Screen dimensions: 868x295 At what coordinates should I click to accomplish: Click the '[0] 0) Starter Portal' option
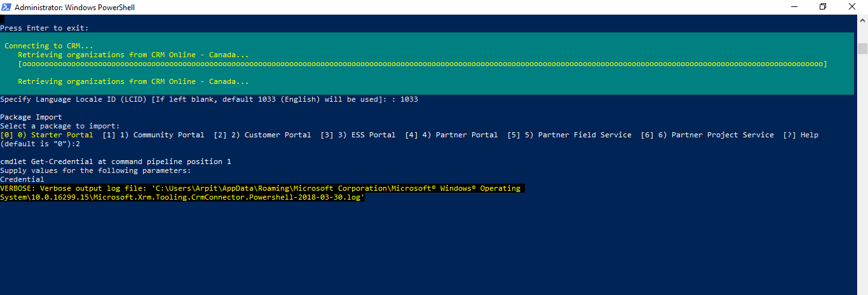click(46, 135)
